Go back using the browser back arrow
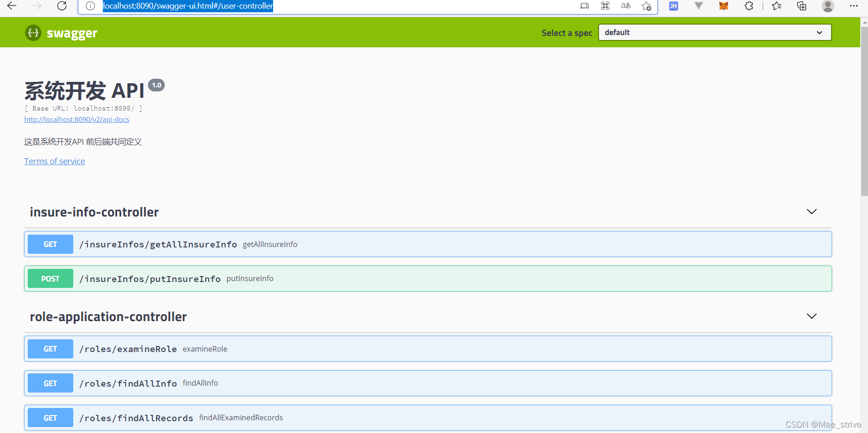Viewport: 868px width, 433px height. click(12, 6)
